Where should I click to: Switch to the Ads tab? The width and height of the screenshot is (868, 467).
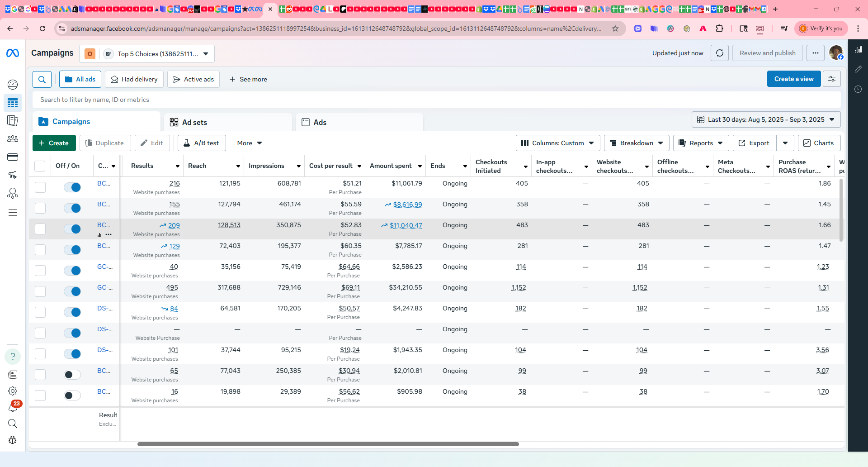coord(320,122)
